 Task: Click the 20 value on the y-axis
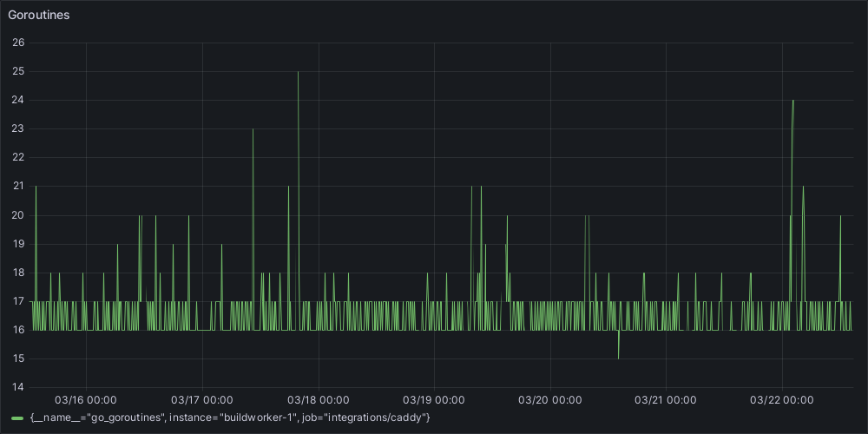click(18, 215)
